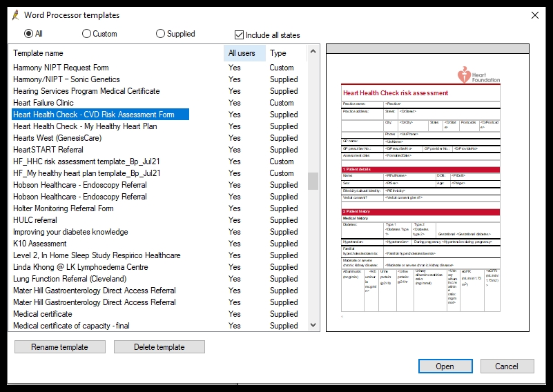Pick Holter Monitoring Referral Form

coord(64,208)
